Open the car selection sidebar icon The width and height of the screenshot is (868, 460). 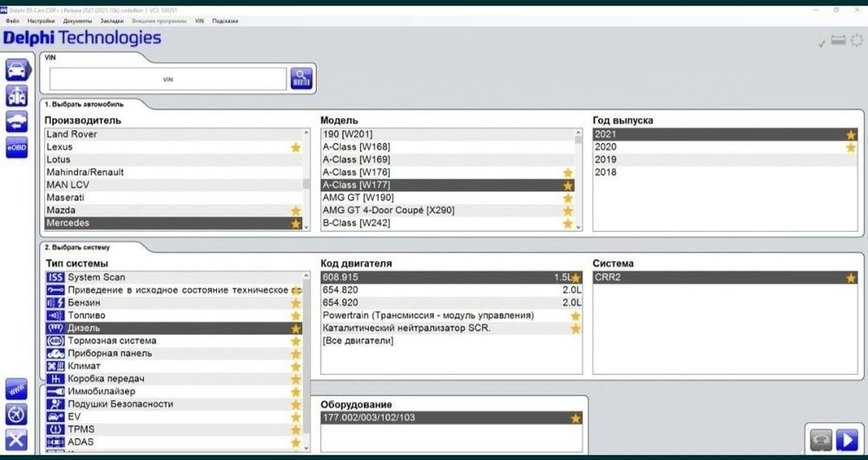(x=17, y=70)
